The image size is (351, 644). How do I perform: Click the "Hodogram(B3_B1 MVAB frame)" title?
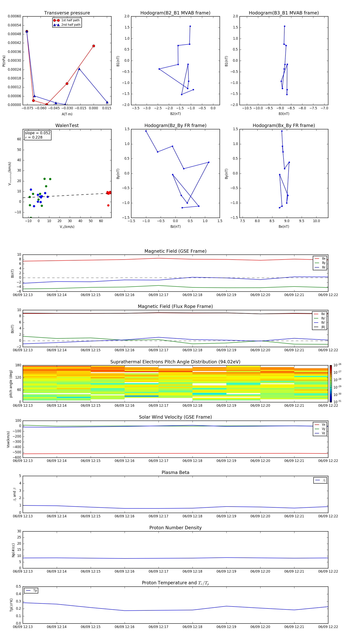tap(284, 13)
